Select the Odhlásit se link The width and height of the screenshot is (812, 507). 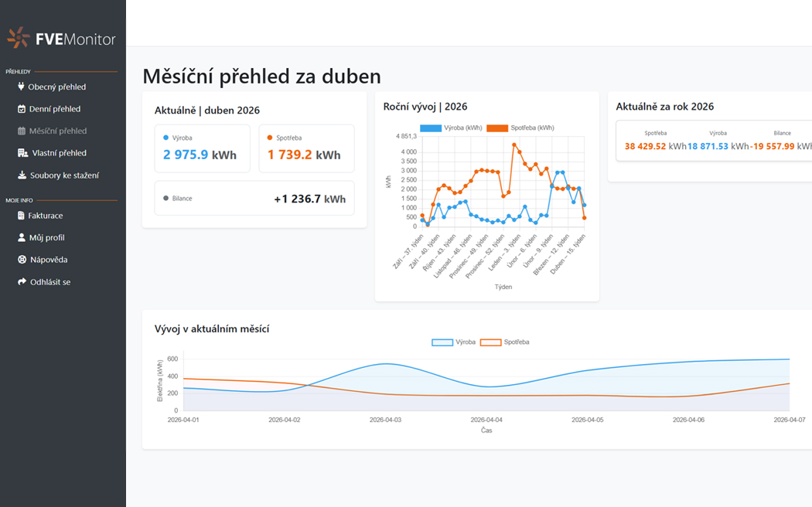click(x=49, y=282)
